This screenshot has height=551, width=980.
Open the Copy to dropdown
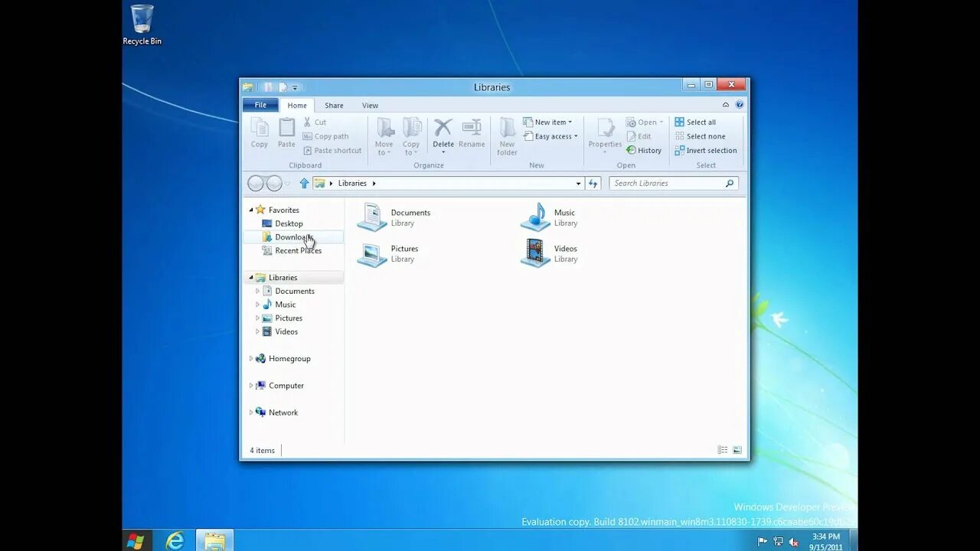411,137
